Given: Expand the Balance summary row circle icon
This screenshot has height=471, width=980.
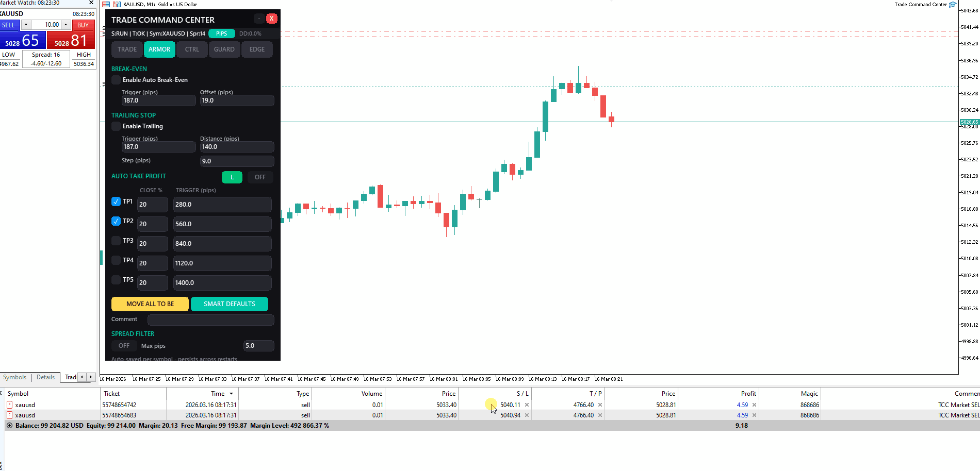Looking at the screenshot, I should click(9, 426).
